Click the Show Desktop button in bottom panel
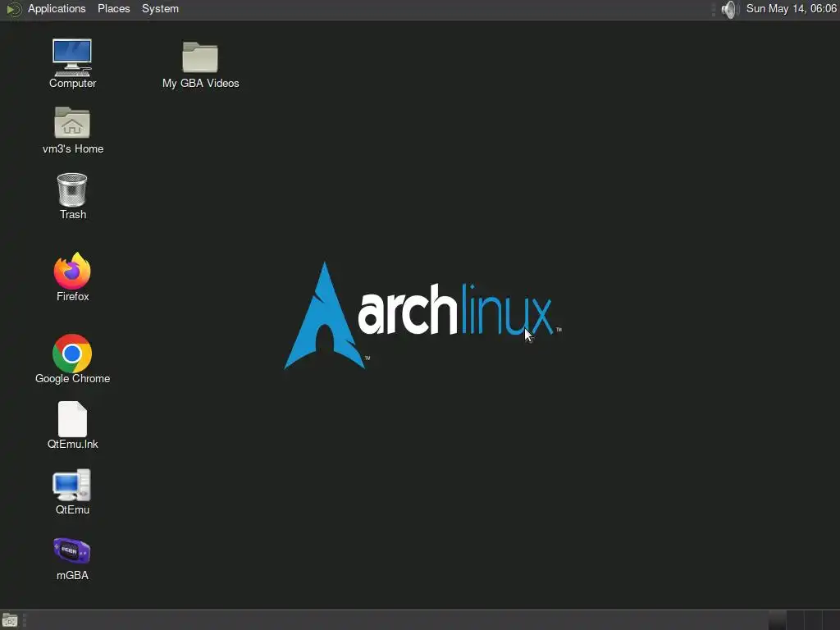840x630 pixels. 10,620
